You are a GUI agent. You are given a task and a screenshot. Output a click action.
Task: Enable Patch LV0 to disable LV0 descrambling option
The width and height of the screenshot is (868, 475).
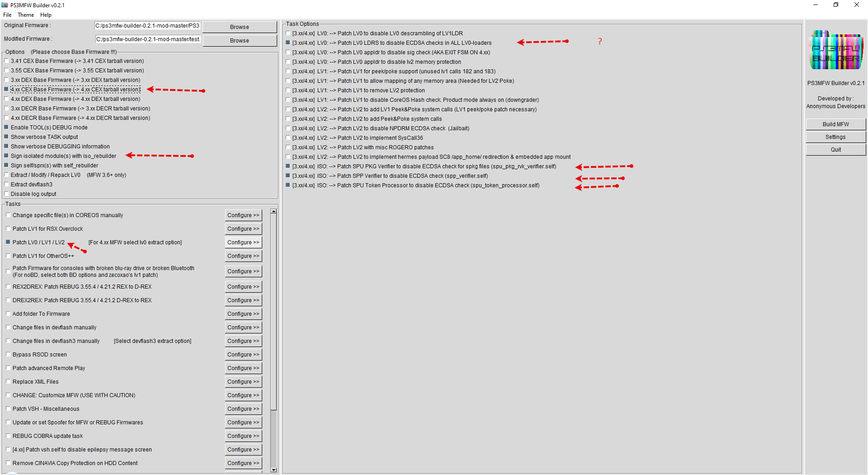[288, 33]
